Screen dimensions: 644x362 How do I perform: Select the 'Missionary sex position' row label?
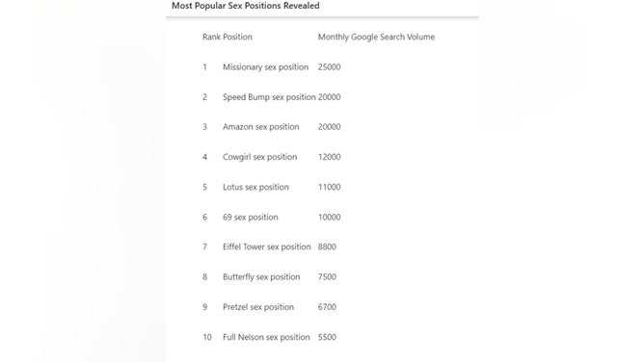pos(265,67)
